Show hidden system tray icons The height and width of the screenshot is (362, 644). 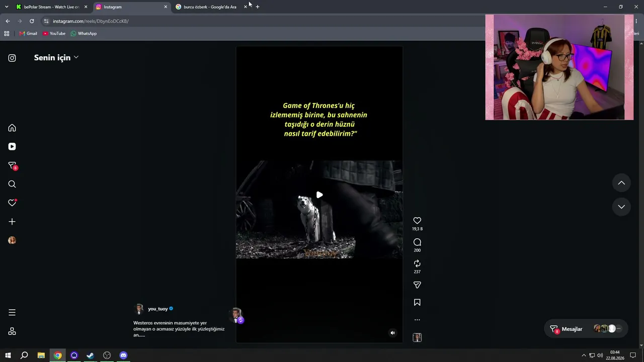tap(584, 355)
